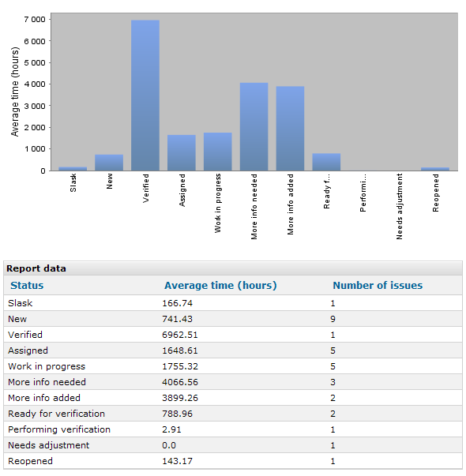Click the Reopened axis label

pos(436,193)
